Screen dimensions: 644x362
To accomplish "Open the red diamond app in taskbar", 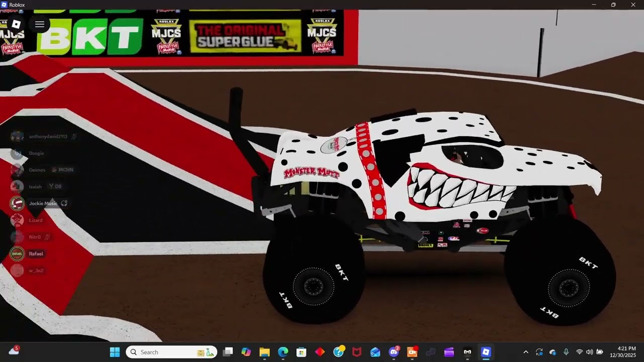I will coord(320,352).
